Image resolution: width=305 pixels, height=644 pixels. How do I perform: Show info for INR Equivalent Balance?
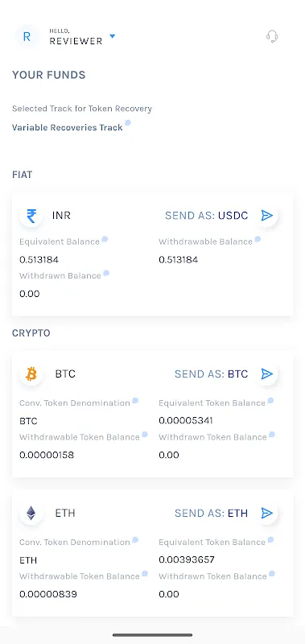click(x=105, y=238)
